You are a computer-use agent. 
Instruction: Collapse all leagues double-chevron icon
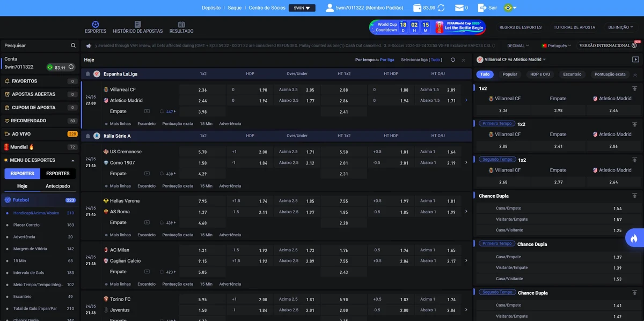point(464,60)
